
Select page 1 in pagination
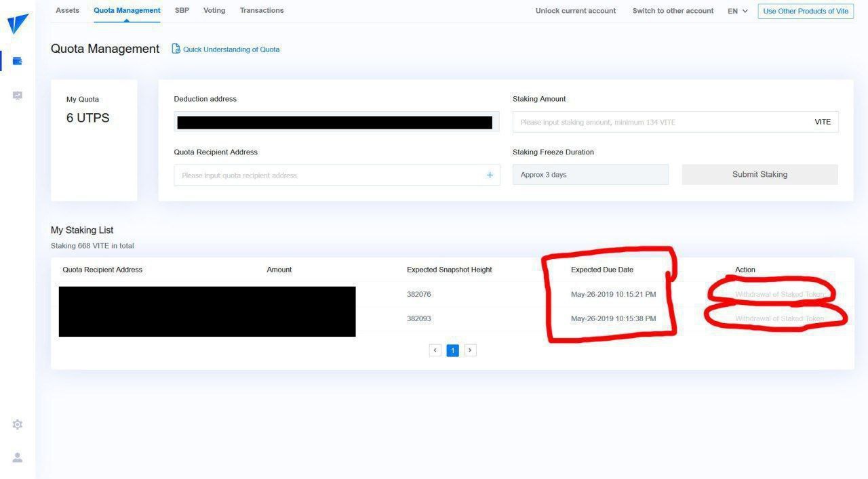pyautogui.click(x=452, y=350)
